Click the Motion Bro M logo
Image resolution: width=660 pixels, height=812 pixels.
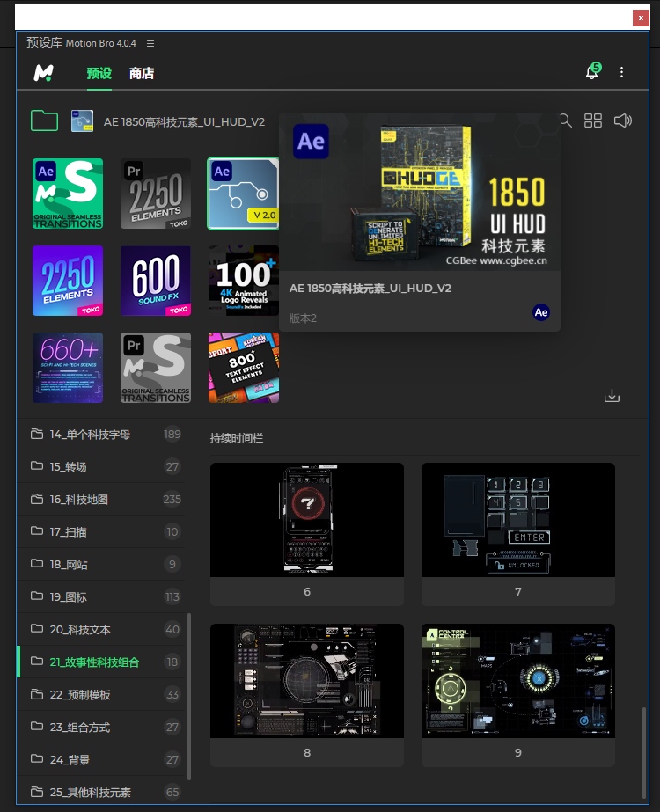click(43, 73)
